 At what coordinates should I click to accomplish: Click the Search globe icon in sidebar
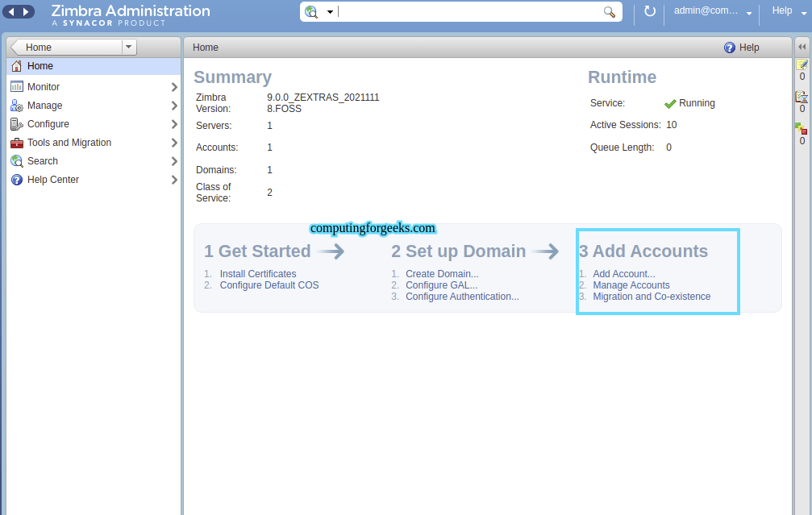coord(17,161)
